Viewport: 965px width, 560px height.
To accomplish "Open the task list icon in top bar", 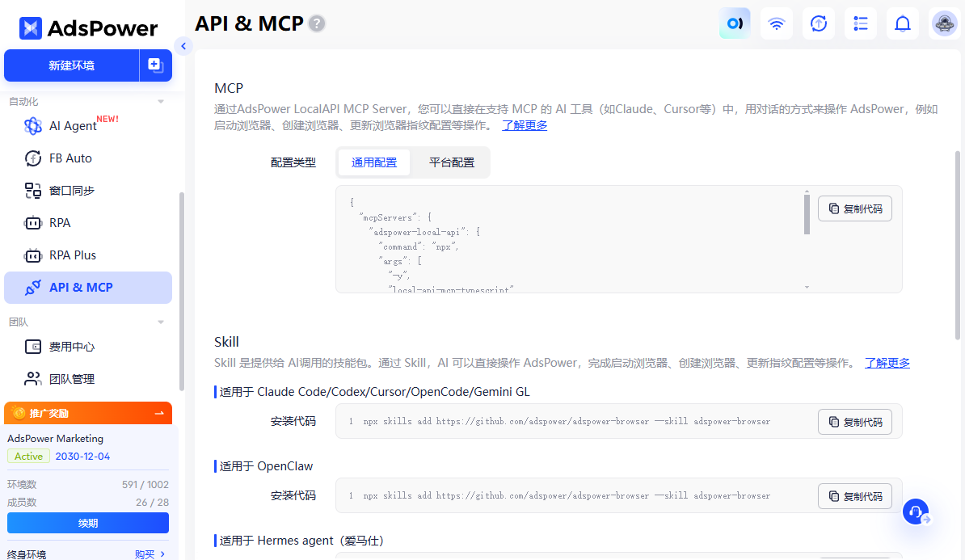I will (861, 23).
